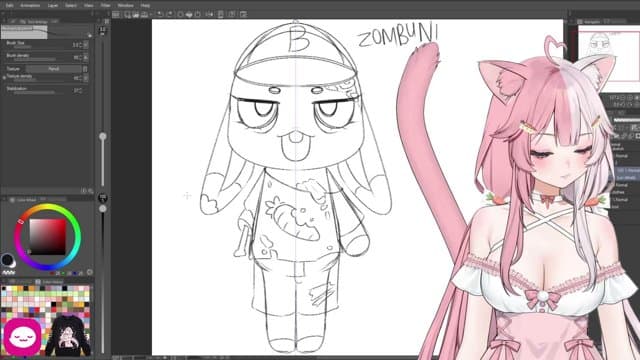Open the Layer menu
This screenshot has height=360, width=640.
(53, 6)
